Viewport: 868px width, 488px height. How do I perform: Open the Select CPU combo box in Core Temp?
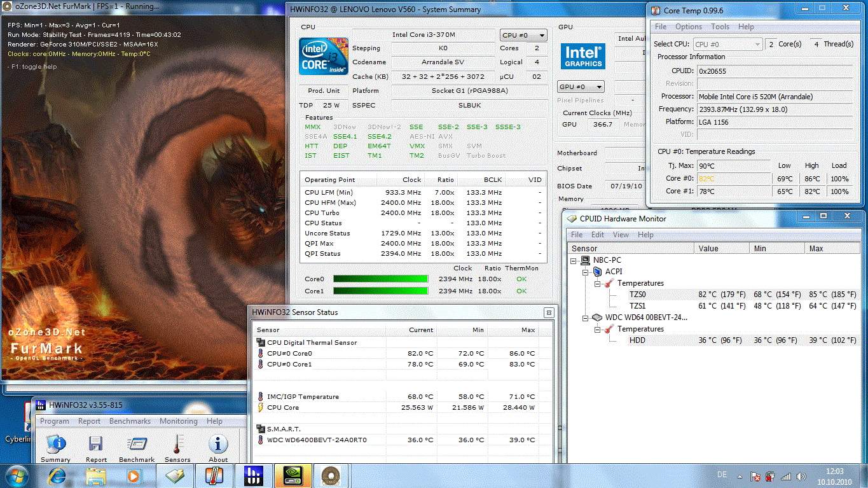pyautogui.click(x=728, y=44)
